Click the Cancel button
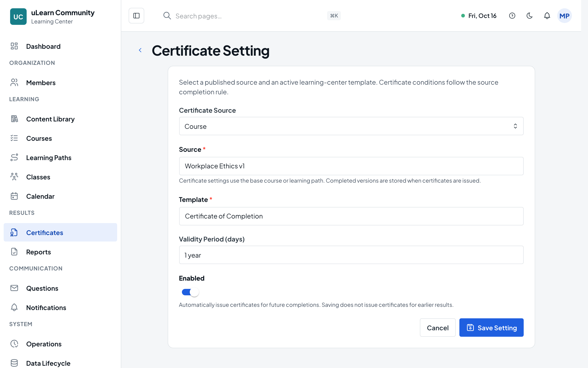This screenshot has height=368, width=588. click(438, 328)
